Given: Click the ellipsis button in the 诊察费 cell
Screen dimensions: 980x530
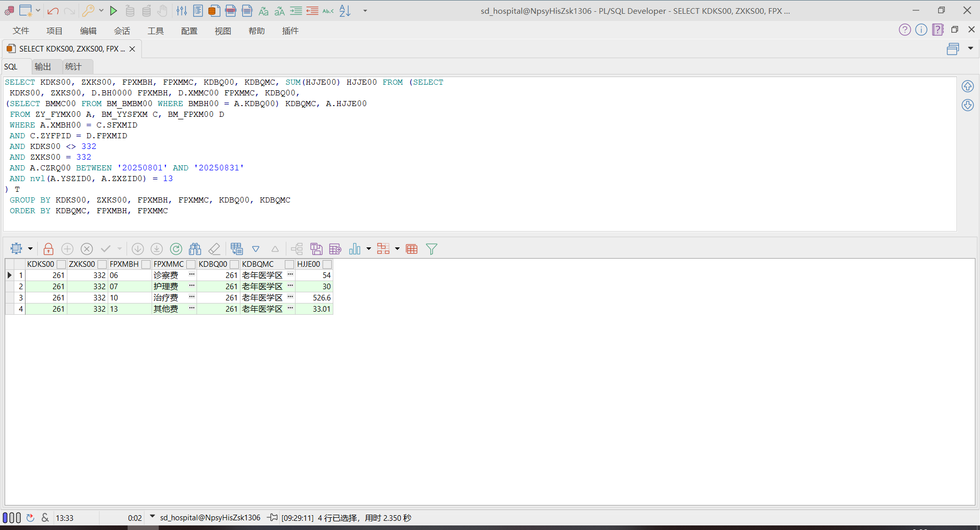Looking at the screenshot, I should click(192, 275).
